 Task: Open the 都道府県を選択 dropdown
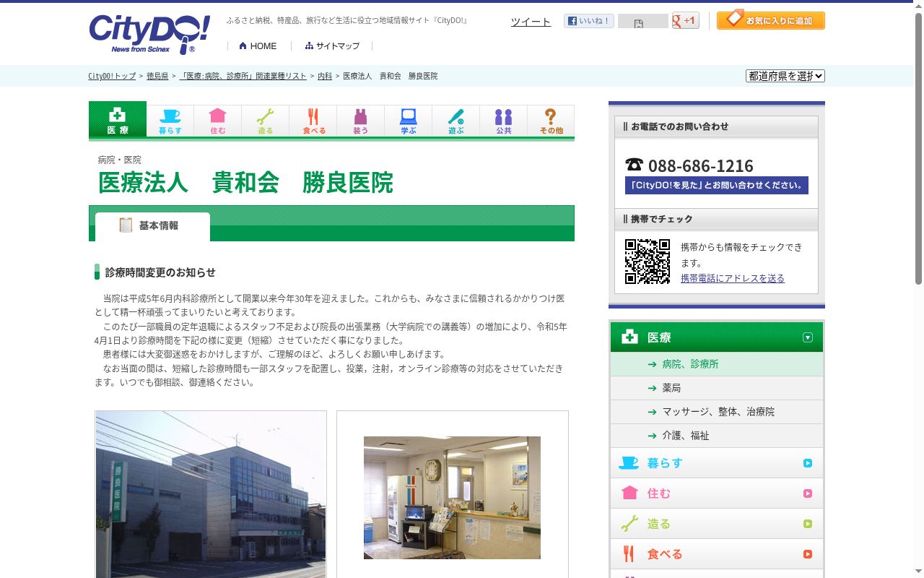pyautogui.click(x=785, y=76)
